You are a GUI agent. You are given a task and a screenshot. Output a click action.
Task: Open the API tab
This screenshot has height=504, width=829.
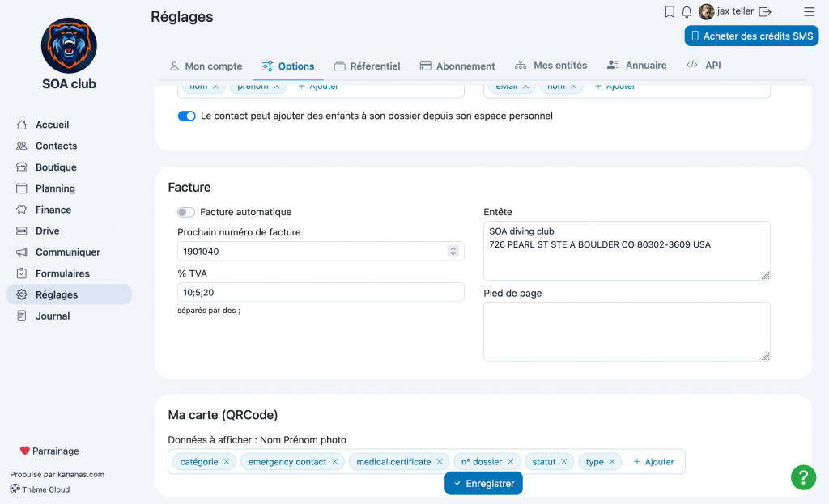(704, 66)
